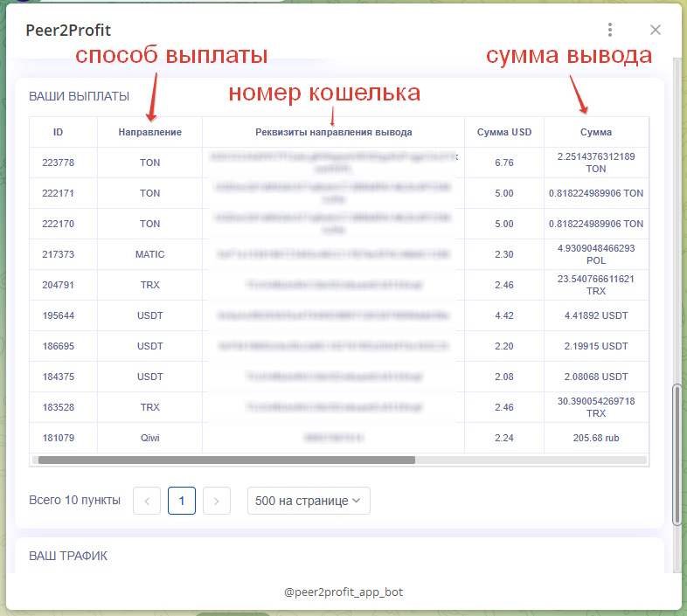Select payout ID 184375
This screenshot has width=687, height=616.
click(59, 377)
